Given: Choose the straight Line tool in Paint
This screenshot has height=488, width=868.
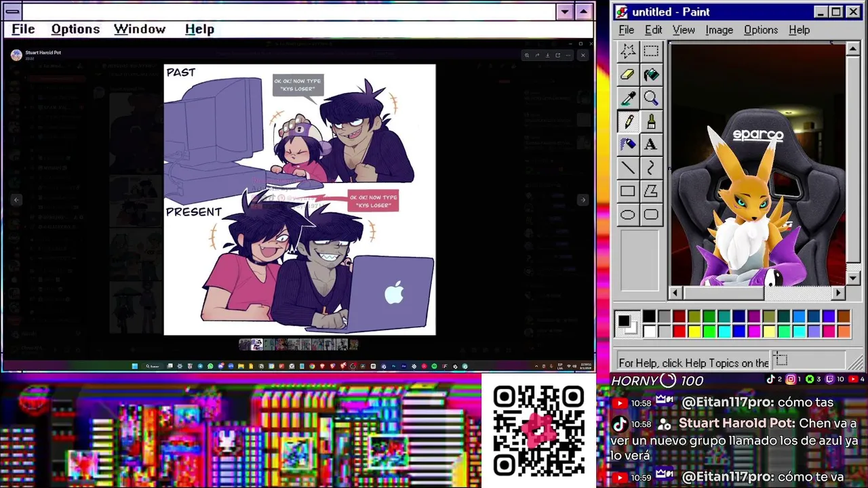Looking at the screenshot, I should (x=628, y=168).
